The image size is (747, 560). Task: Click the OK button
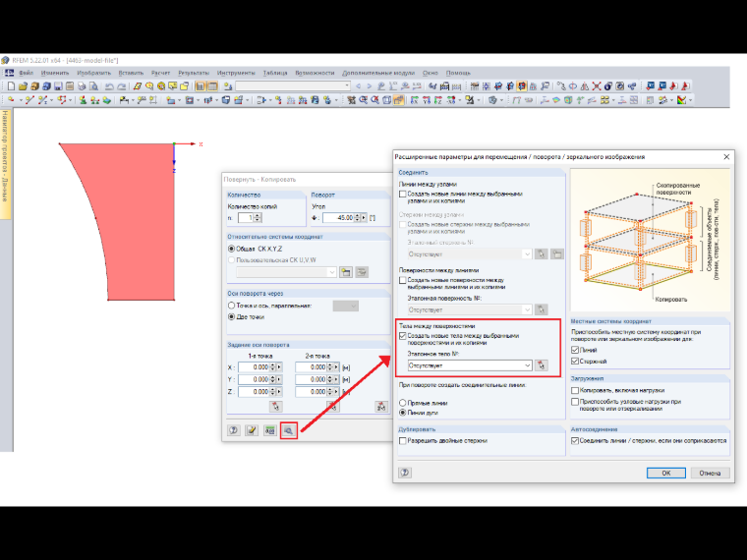[666, 473]
